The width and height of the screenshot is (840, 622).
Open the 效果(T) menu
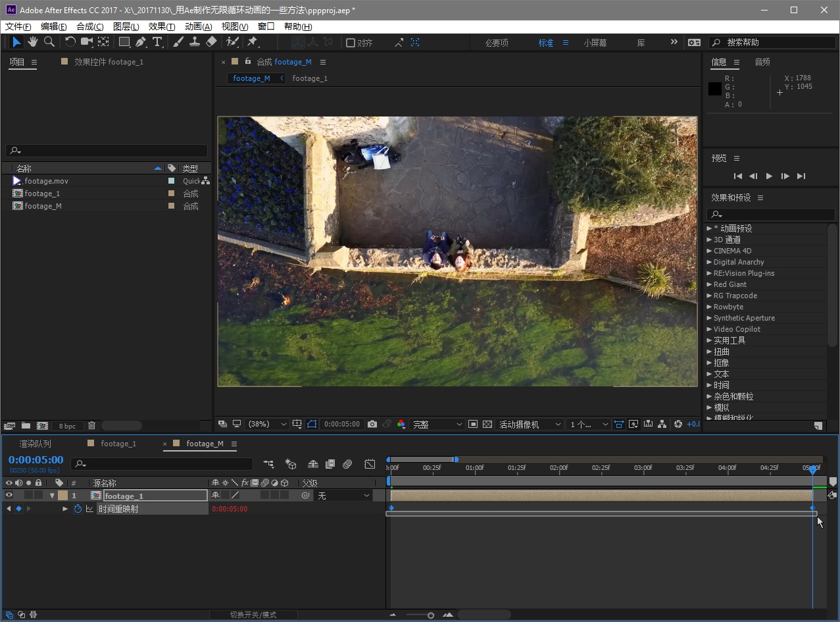pyautogui.click(x=162, y=26)
